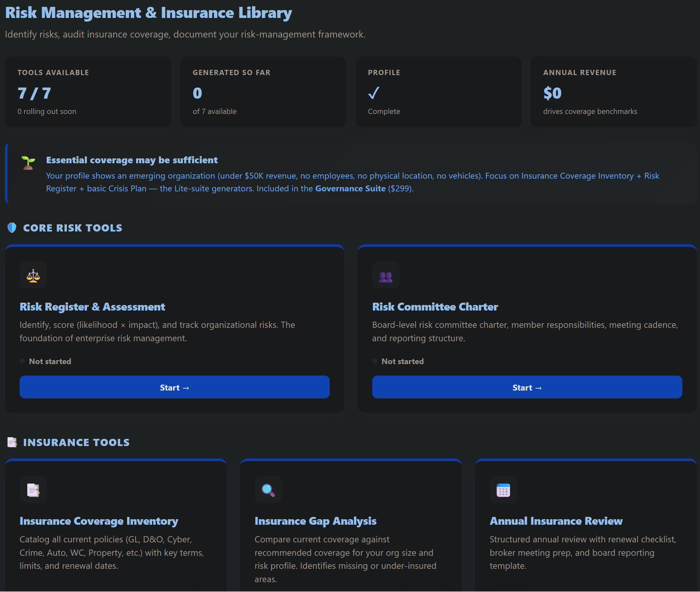Viewport: 700px width, 592px height.
Task: Open the Risk Committee Charter title
Action: pos(435,307)
